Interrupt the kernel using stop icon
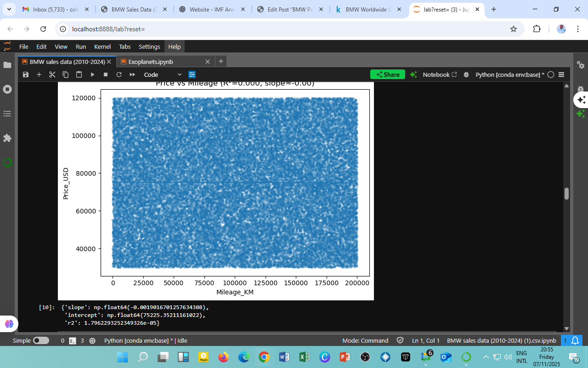The height and width of the screenshot is (368, 588). [106, 75]
